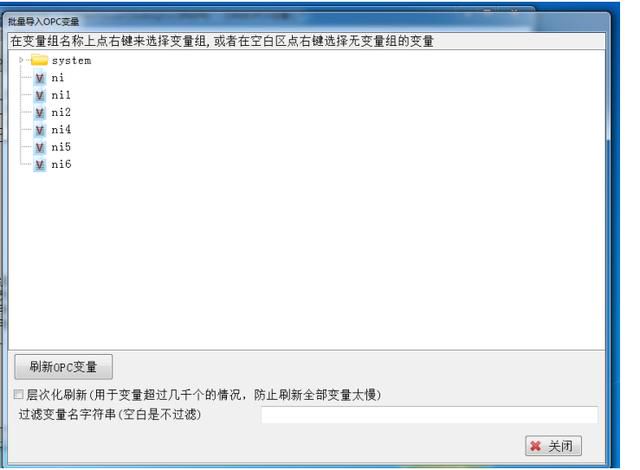
Task: Enable the 层次化刷新 checkbox
Action: click(x=18, y=394)
